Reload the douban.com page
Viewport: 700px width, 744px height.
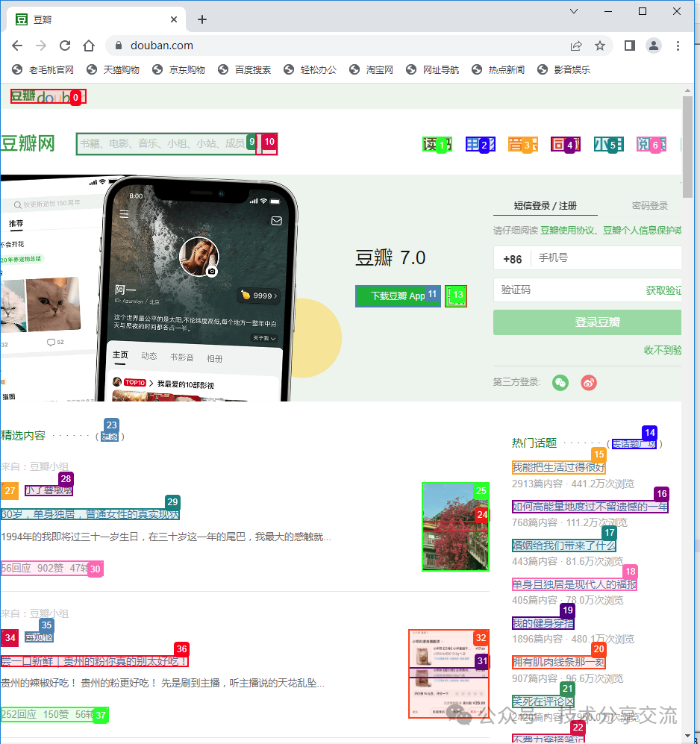65,46
